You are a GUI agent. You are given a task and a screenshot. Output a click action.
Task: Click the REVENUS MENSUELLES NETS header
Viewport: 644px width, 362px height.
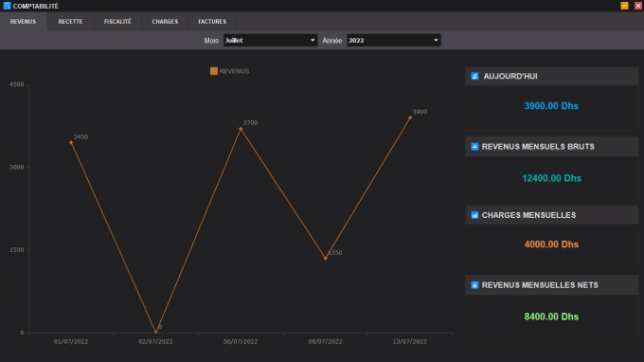pyautogui.click(x=551, y=285)
